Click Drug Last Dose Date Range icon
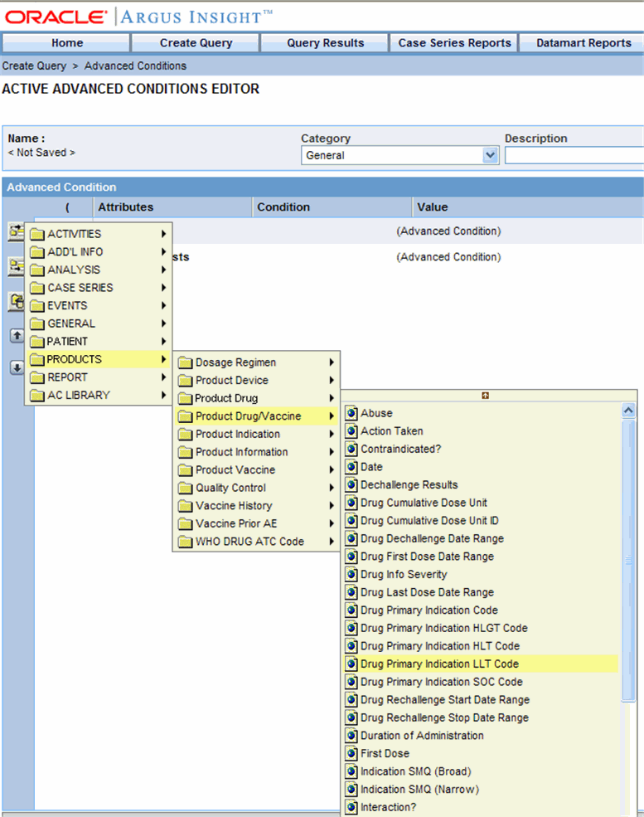This screenshot has width=644, height=817. point(351,592)
